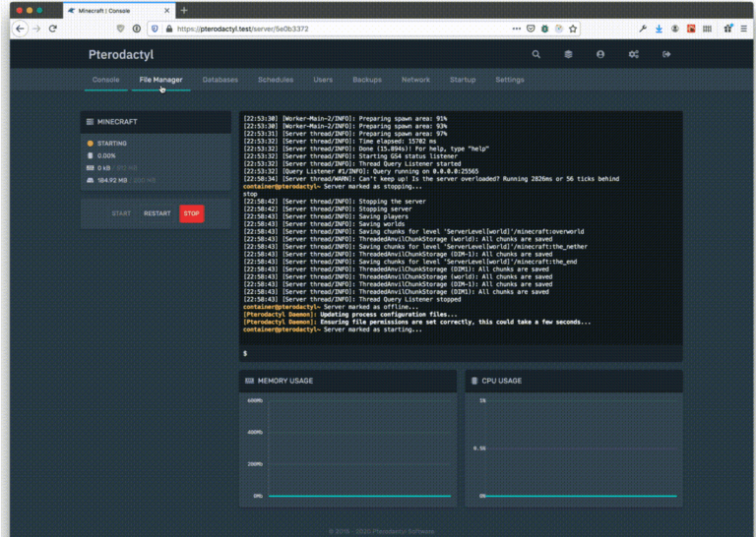This screenshot has height=537, width=756.
Task: Click the CPU USAGE panel header
Action: click(x=574, y=381)
